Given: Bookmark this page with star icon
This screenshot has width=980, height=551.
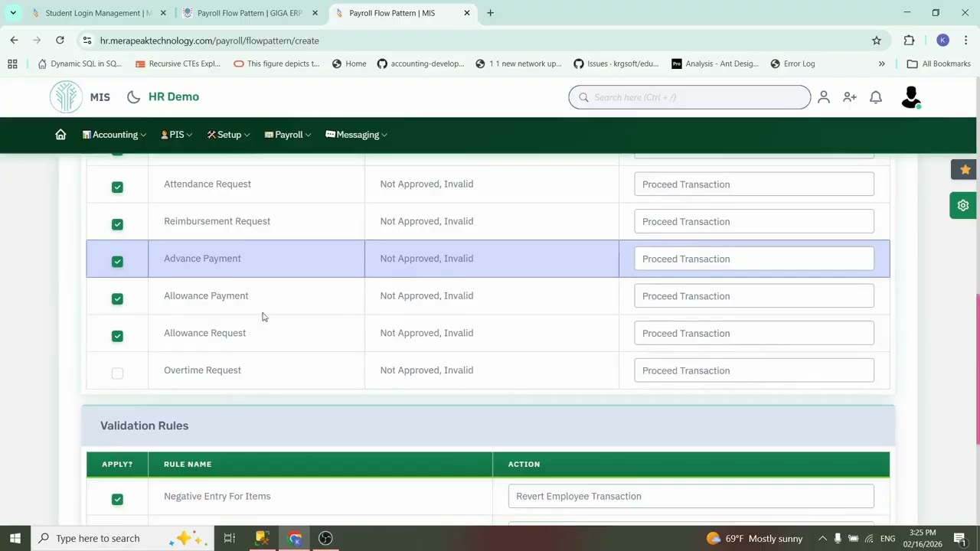Looking at the screenshot, I should [877, 41].
